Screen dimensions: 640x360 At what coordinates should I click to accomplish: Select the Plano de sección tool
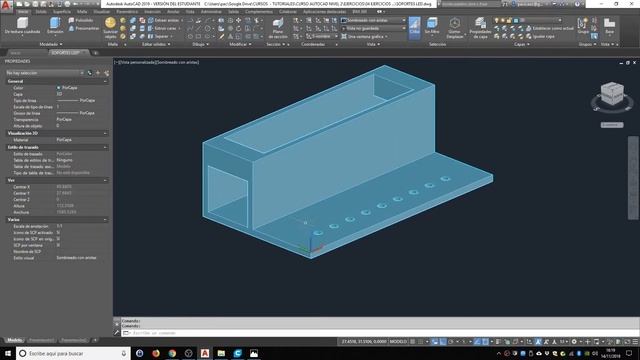[278, 28]
